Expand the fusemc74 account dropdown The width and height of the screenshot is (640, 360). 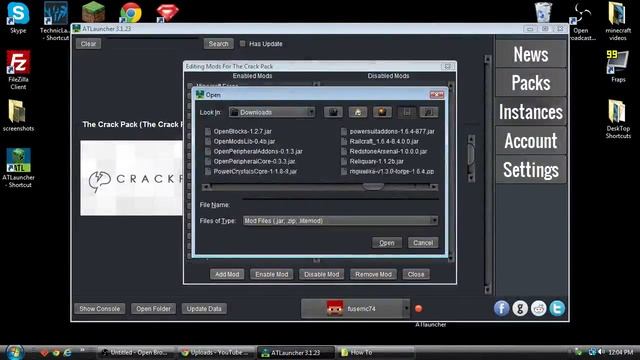pos(406,309)
